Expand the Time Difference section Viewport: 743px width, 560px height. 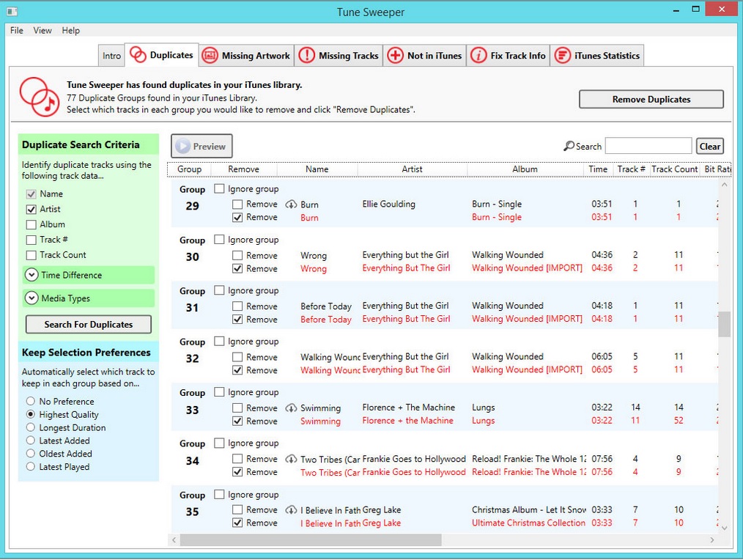(x=32, y=275)
